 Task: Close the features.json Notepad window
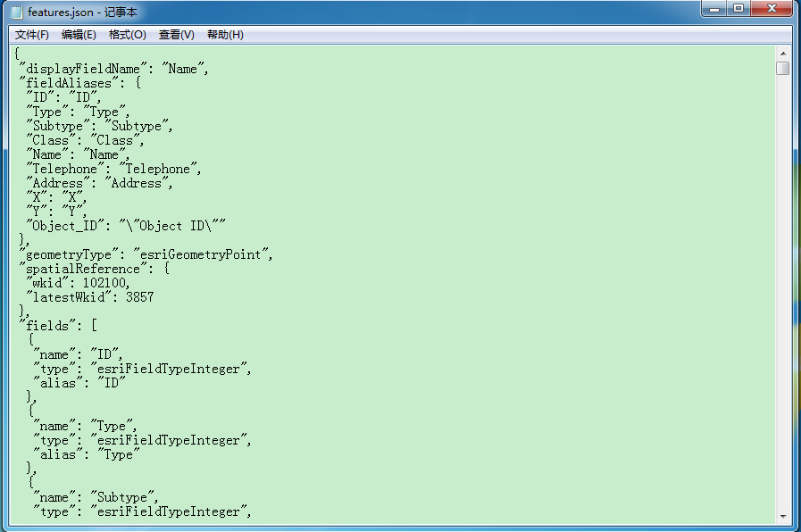tap(772, 9)
